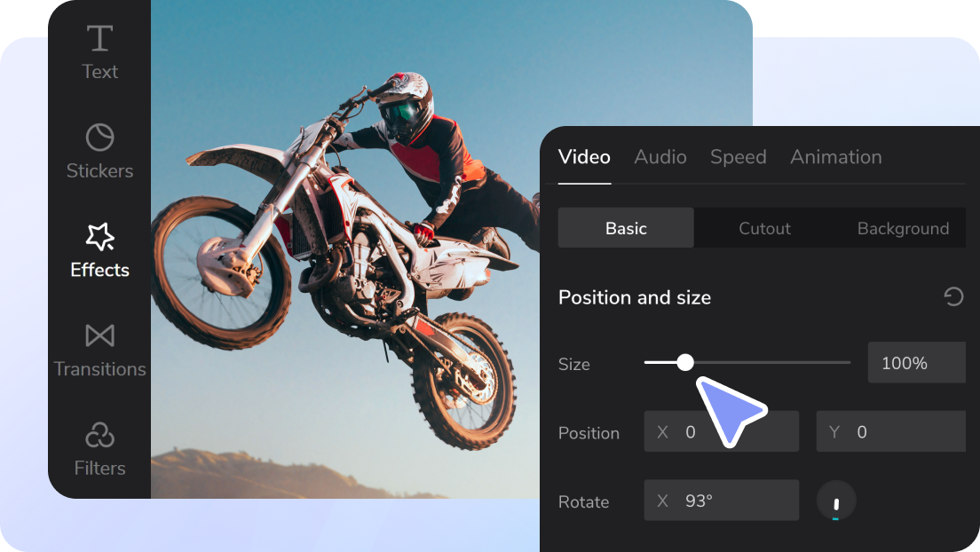
Task: Click the 'Rotate' label
Action: (x=584, y=501)
